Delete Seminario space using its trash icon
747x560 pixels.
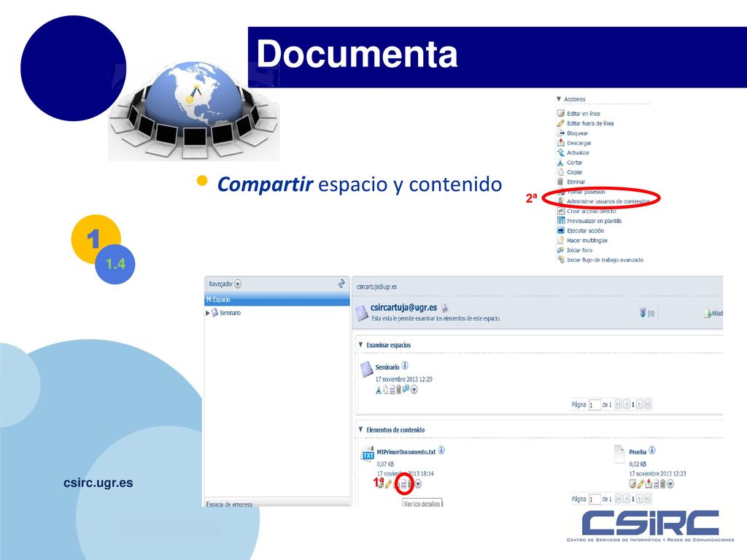coord(399,390)
